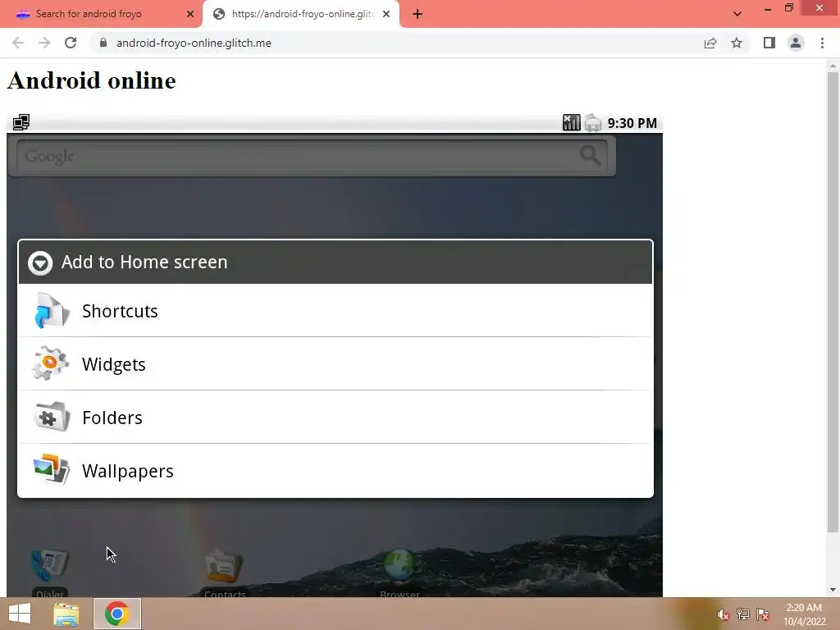Viewport: 840px width, 630px height.
Task: Click the Add to Home screen dropdown arrow
Action: [x=40, y=262]
